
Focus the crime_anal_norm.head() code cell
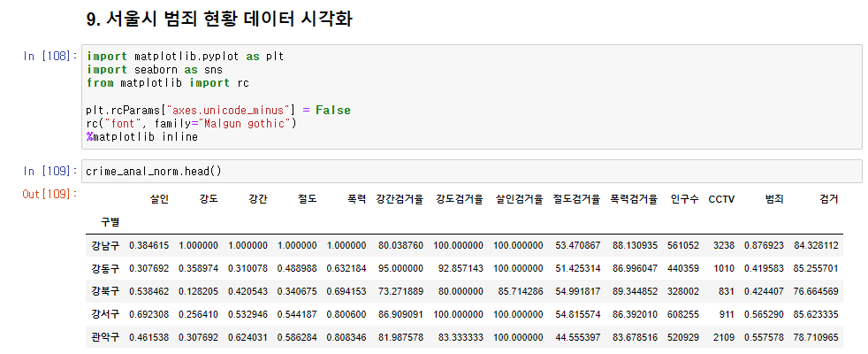(x=472, y=171)
